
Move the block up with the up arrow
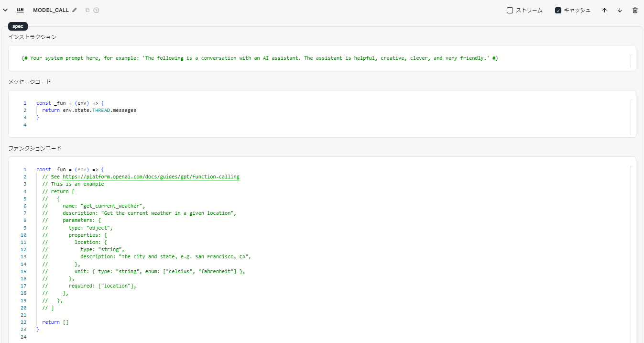pyautogui.click(x=604, y=10)
